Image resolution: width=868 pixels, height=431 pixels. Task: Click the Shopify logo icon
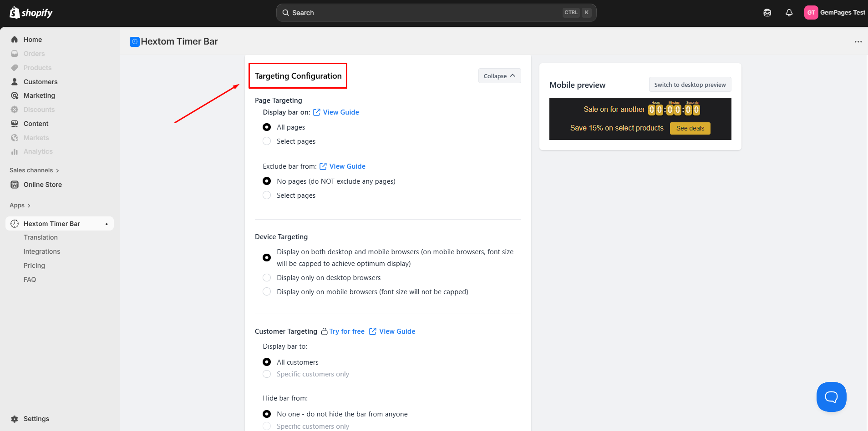point(15,12)
